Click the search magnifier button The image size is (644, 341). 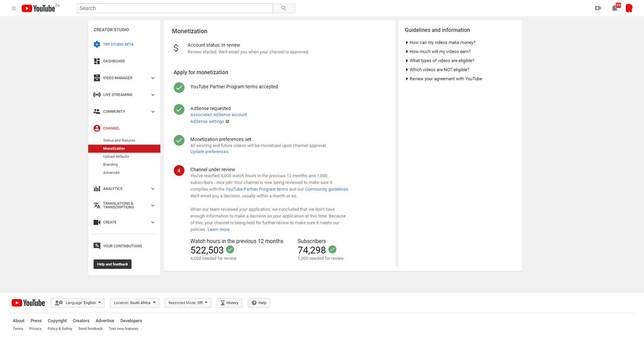click(283, 8)
